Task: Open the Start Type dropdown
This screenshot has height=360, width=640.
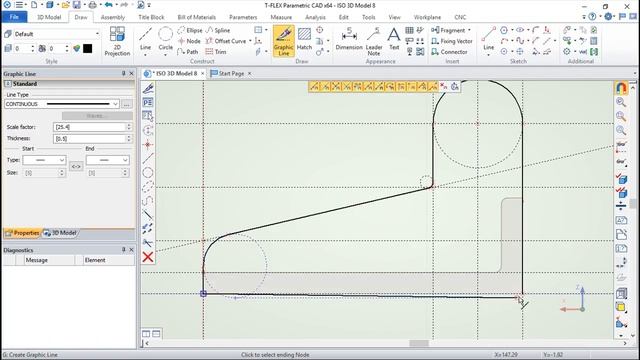Action: click(x=44, y=160)
